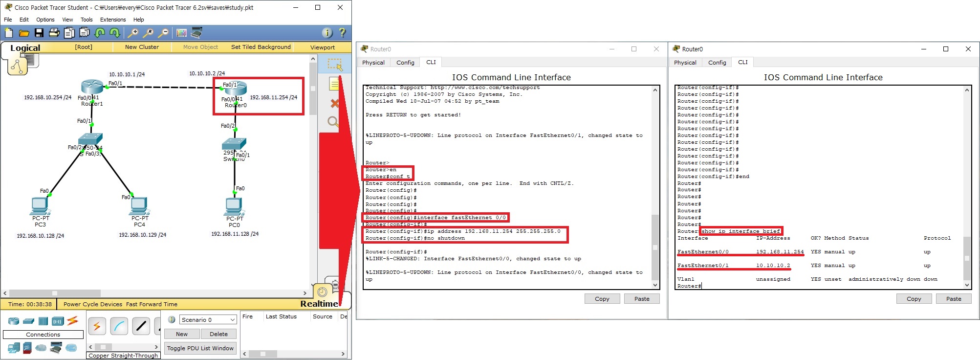
Task: Open the File menu
Action: (8, 20)
